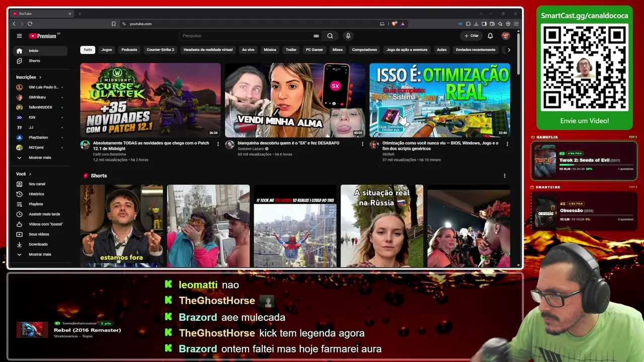The height and width of the screenshot is (362, 644).
Task: Expand Mostrar mais under the Você section
Action: point(40,254)
